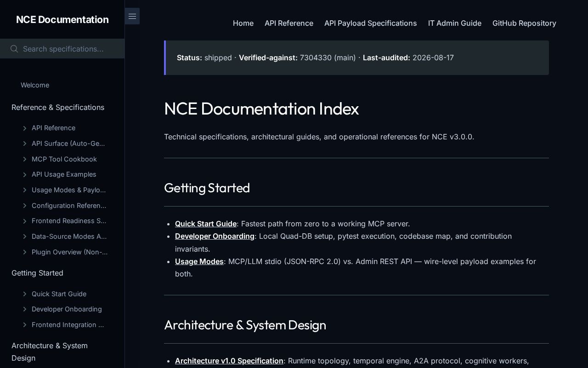This screenshot has width=588, height=368.
Task: Go to API Payload Specifications in the top navigation
Action: (371, 23)
